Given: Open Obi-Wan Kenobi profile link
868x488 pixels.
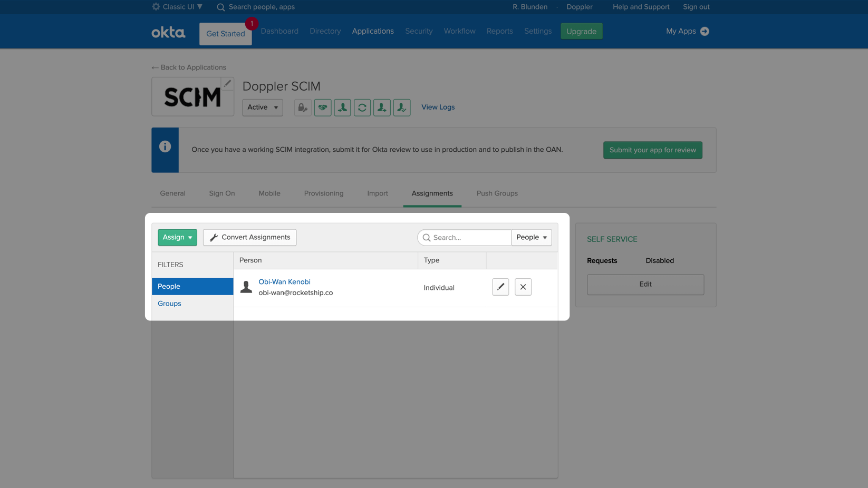Looking at the screenshot, I should (284, 282).
